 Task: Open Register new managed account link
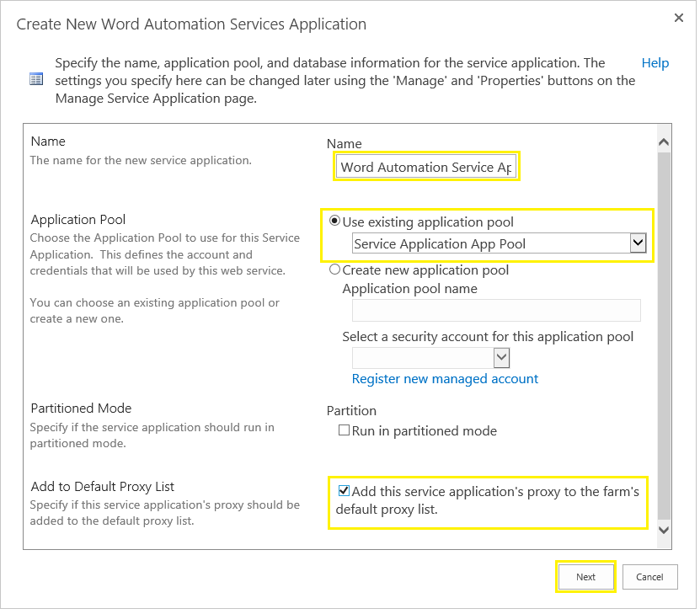pyautogui.click(x=445, y=379)
